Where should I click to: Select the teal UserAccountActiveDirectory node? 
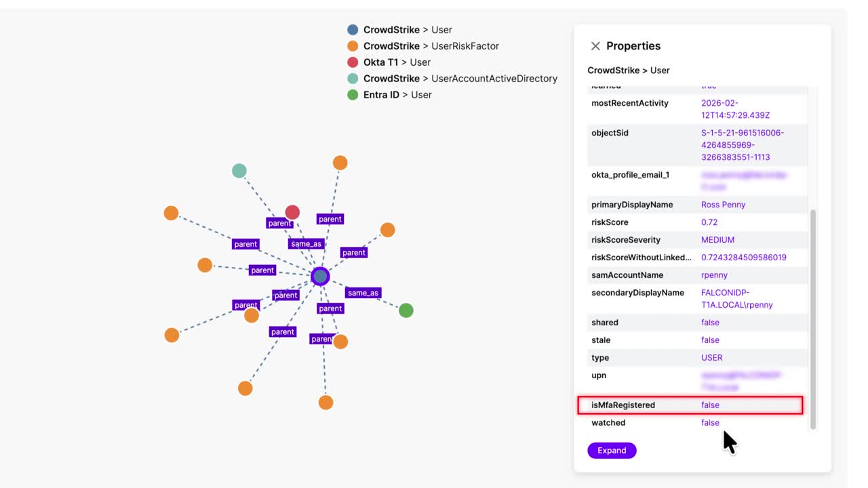coord(239,171)
